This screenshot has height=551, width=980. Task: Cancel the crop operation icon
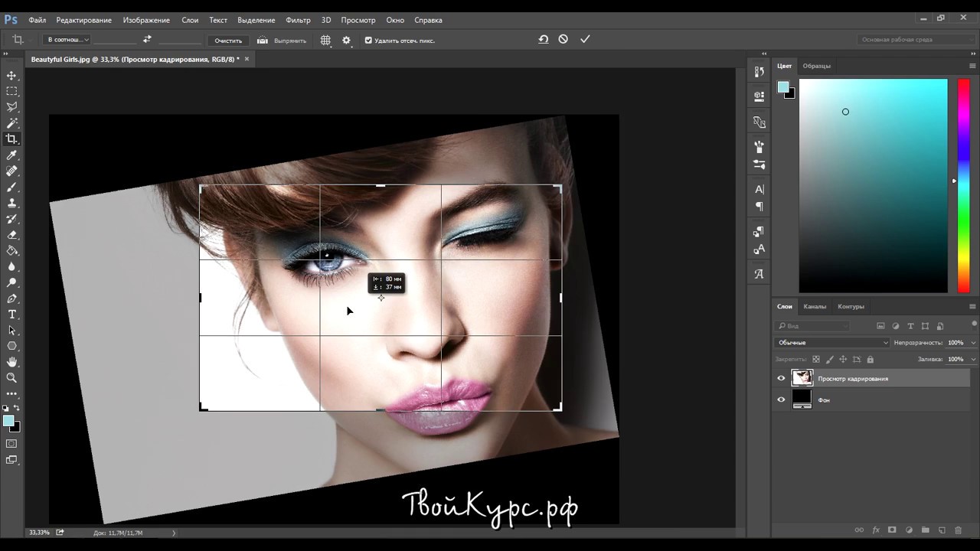click(x=563, y=39)
